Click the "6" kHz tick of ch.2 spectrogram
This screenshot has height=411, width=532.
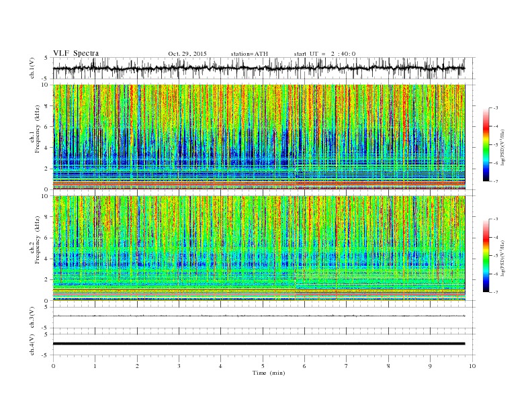(47, 238)
